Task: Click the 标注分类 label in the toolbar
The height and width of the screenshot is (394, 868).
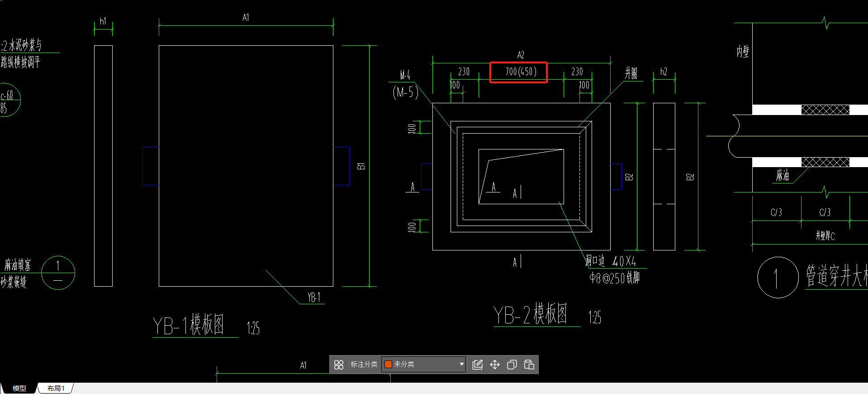Action: point(364,365)
